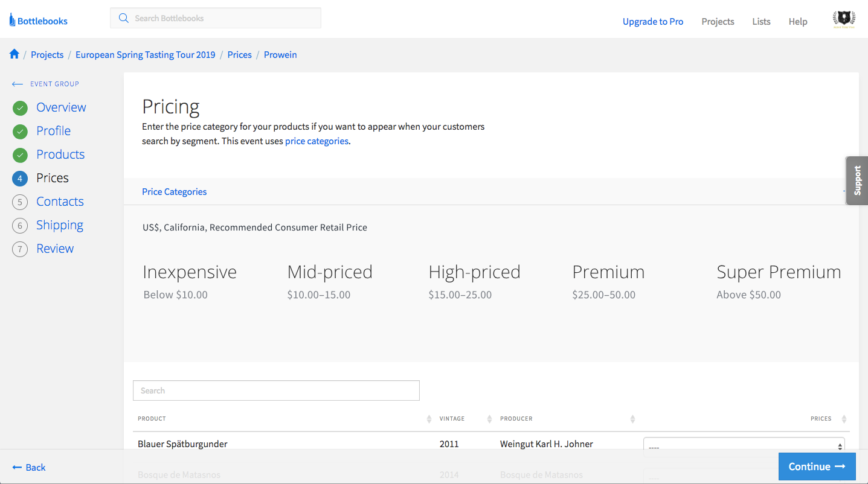The height and width of the screenshot is (484, 868).
Task: Open the Support side tab
Action: point(857,180)
